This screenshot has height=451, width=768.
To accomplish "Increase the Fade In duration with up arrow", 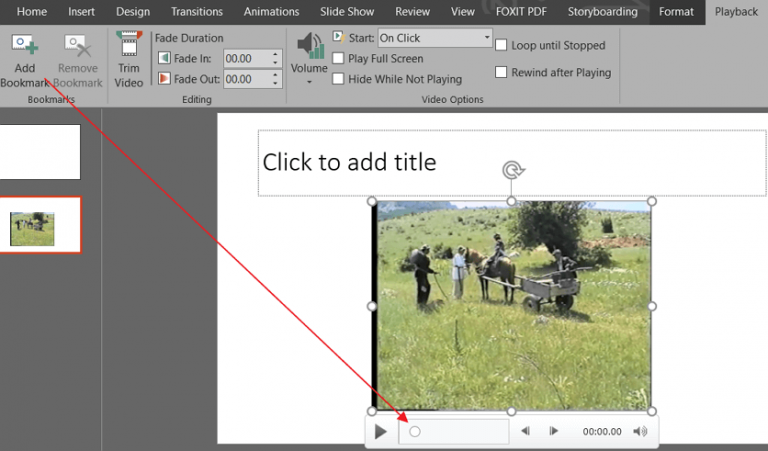I will (x=275, y=54).
